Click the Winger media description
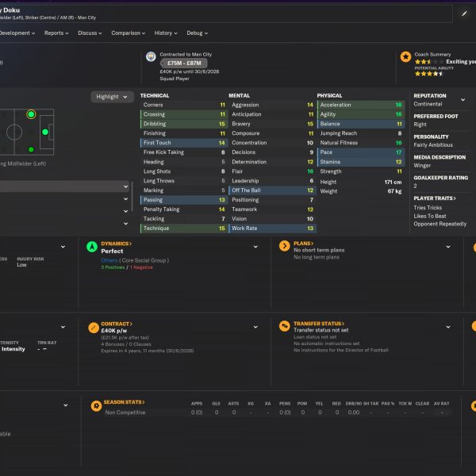Screen dimensions: 476x476 tap(422, 166)
